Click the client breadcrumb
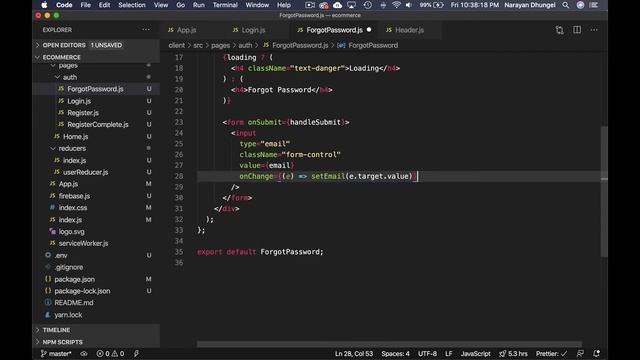This screenshot has width=640, height=360. (x=177, y=45)
